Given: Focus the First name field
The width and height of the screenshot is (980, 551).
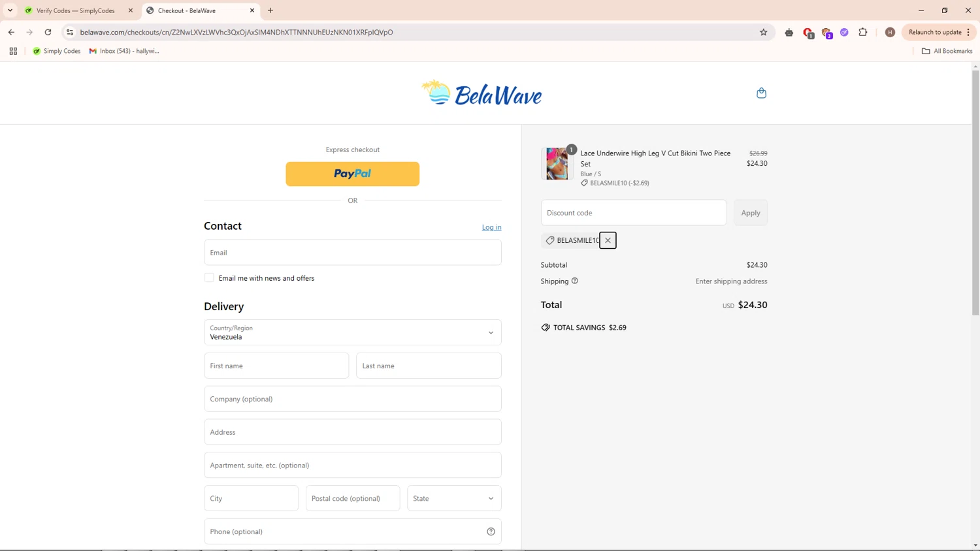Looking at the screenshot, I should coord(276,366).
